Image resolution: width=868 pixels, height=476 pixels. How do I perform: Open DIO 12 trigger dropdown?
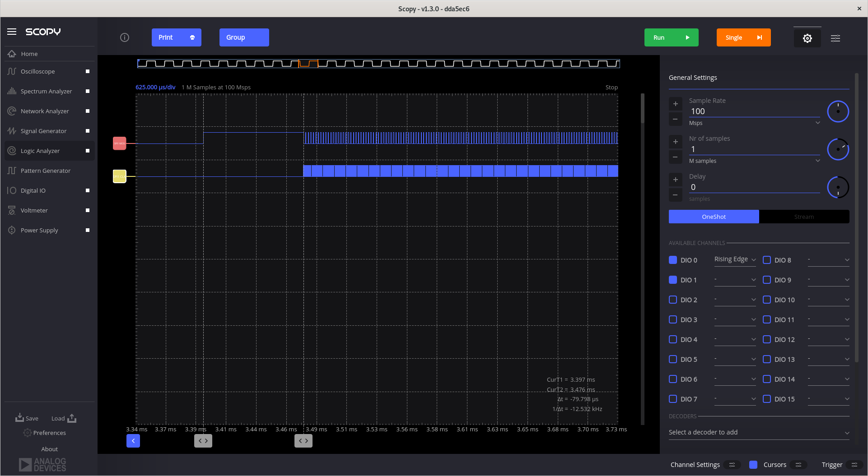point(829,339)
